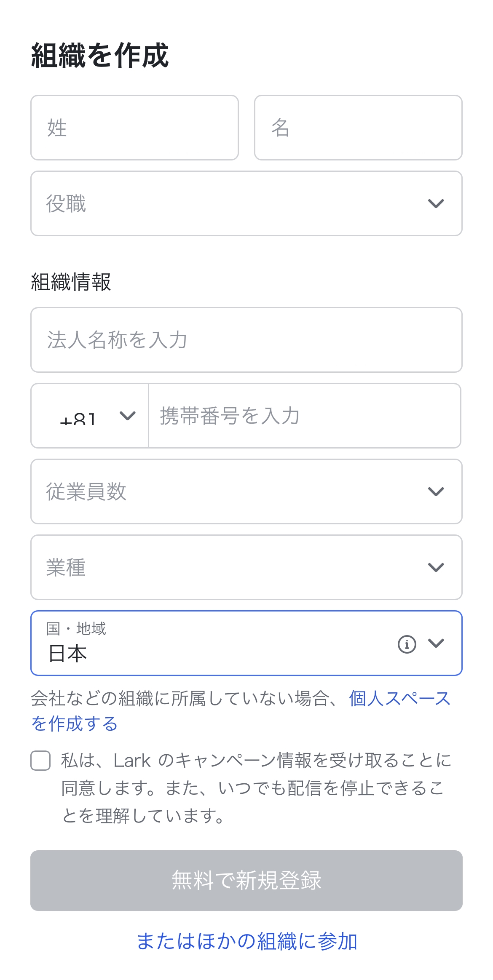Image resolution: width=493 pixels, height=980 pixels.
Task: Click the 組織情報 section label
Action: click(71, 282)
